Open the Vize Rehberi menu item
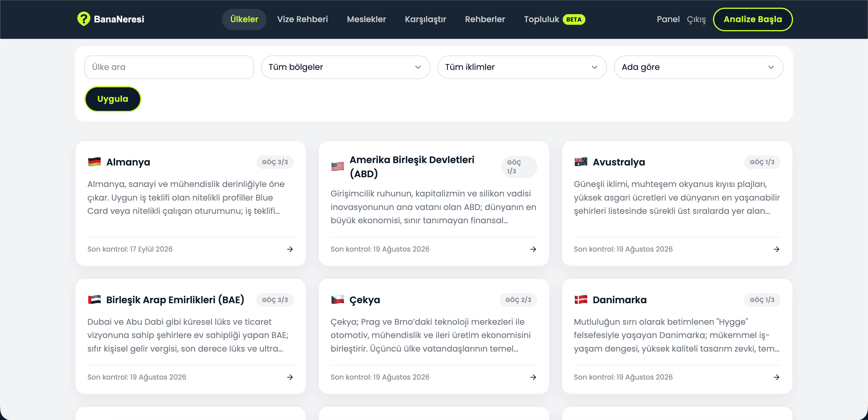Viewport: 868px width, 420px height. [x=302, y=19]
